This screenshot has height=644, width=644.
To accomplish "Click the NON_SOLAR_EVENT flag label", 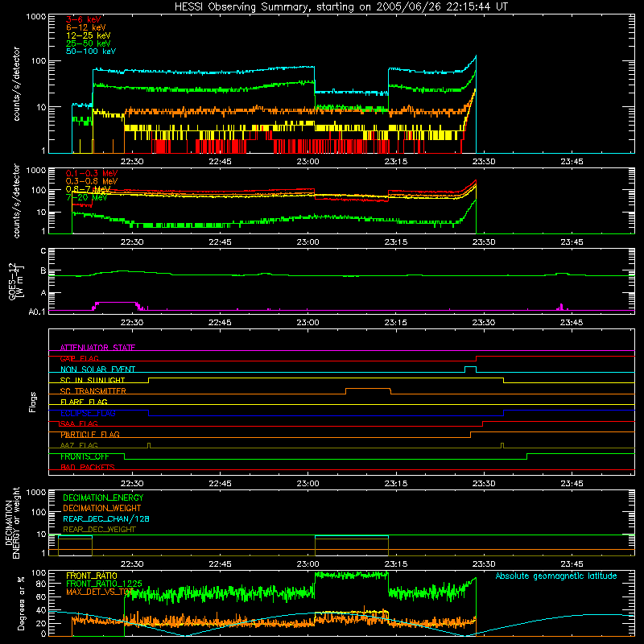I will [x=97, y=369].
